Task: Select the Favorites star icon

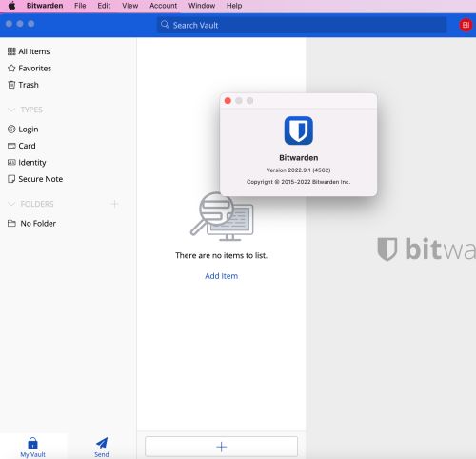Action: coord(11,69)
